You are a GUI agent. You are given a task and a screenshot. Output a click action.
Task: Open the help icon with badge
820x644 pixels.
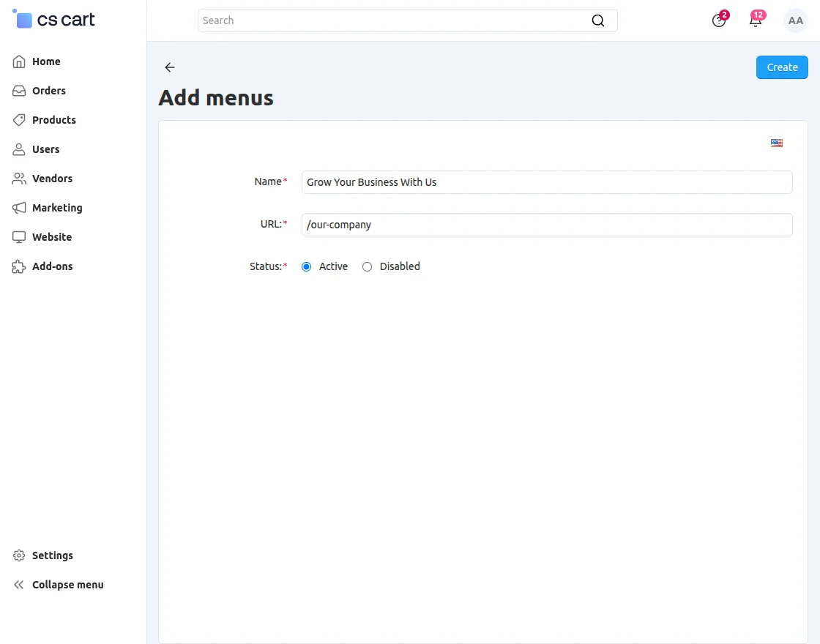click(x=719, y=20)
